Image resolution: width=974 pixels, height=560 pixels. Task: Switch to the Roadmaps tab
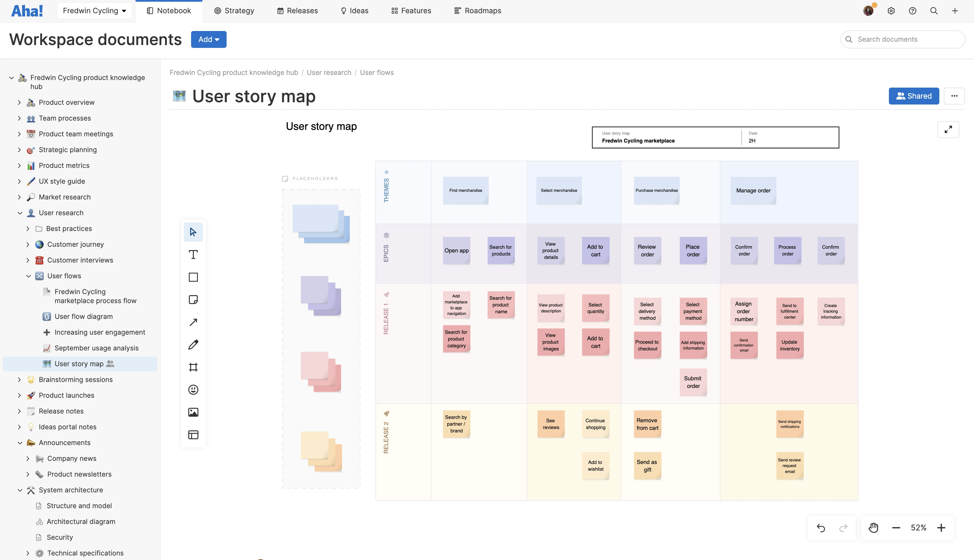click(477, 11)
